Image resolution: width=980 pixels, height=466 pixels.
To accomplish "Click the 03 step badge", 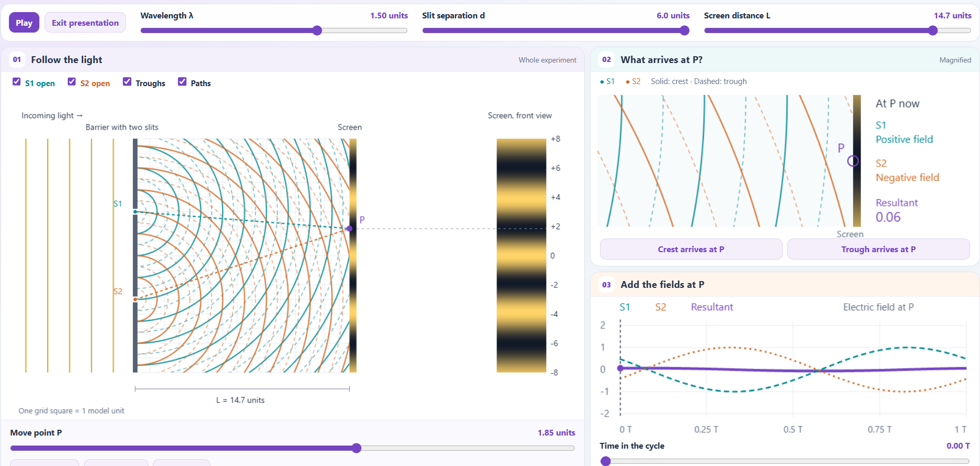I will pos(607,284).
